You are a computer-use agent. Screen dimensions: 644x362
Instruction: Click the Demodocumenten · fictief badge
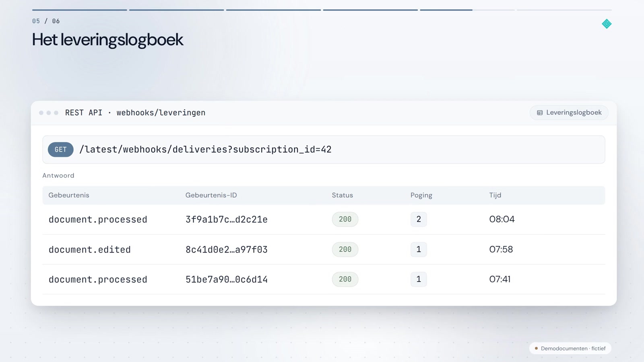[x=570, y=348]
